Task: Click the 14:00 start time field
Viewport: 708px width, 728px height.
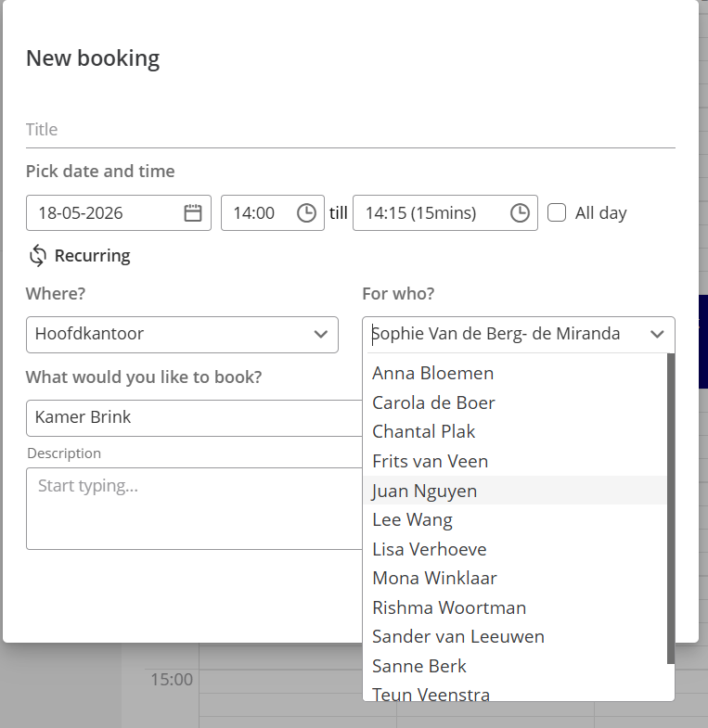Action: click(x=272, y=213)
